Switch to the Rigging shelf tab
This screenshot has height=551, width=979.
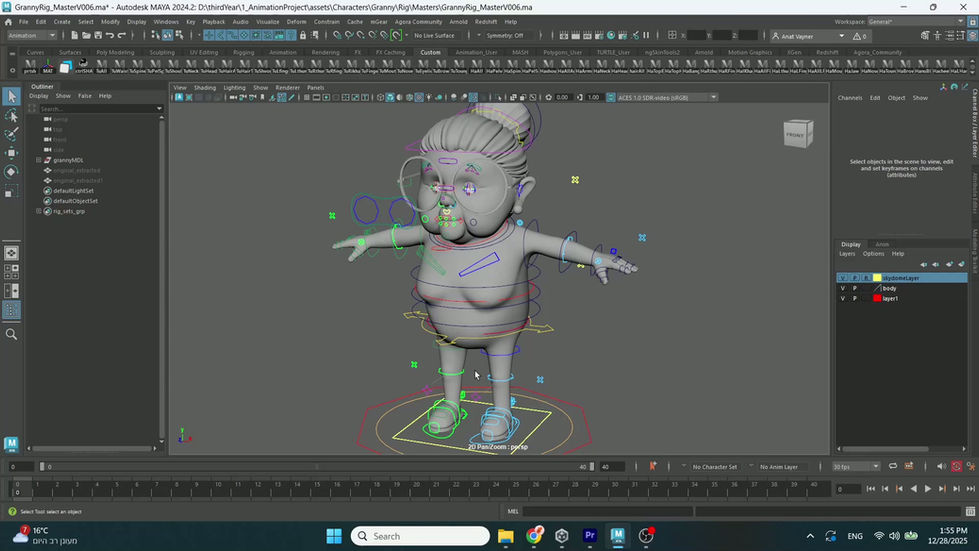243,52
